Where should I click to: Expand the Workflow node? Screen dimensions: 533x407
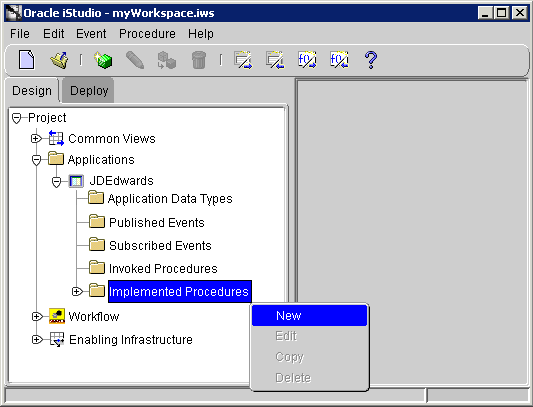[x=36, y=317]
